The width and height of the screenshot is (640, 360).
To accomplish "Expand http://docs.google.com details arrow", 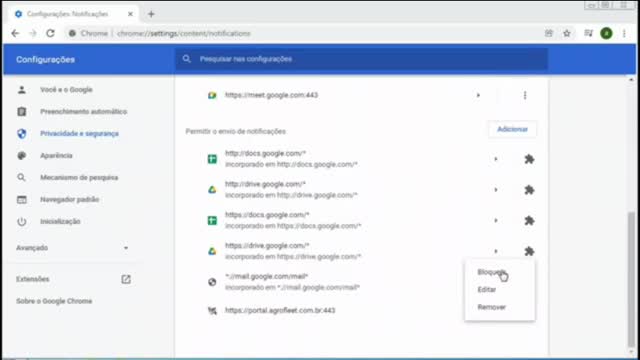I will (496, 159).
